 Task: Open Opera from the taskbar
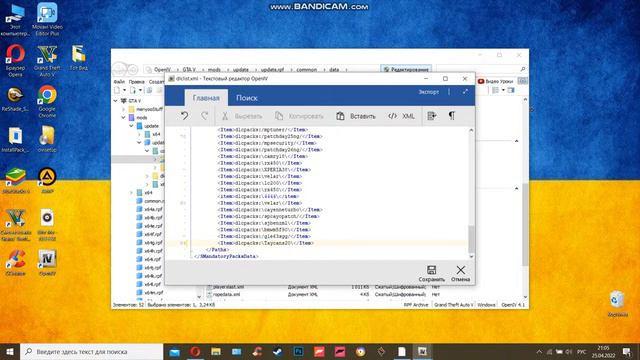pos(195,351)
